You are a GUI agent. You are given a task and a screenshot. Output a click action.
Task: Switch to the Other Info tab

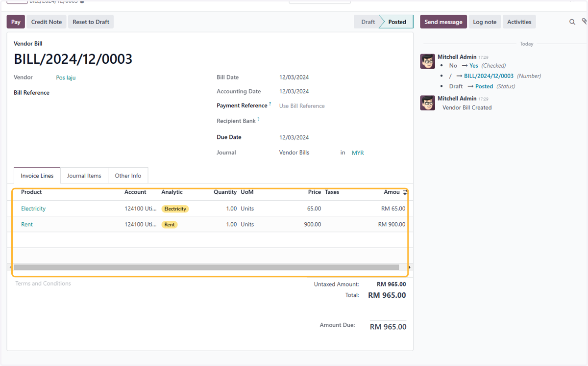(x=128, y=176)
